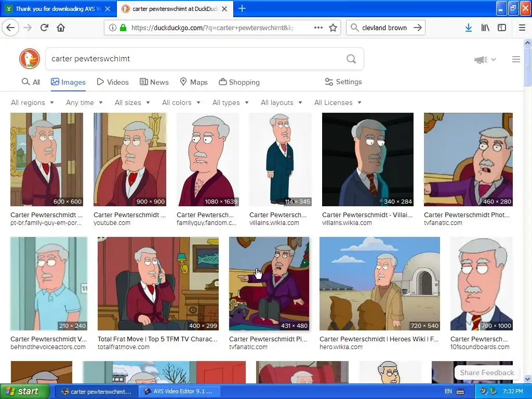Select the Images tab
This screenshot has width=532, height=399.
[68, 82]
